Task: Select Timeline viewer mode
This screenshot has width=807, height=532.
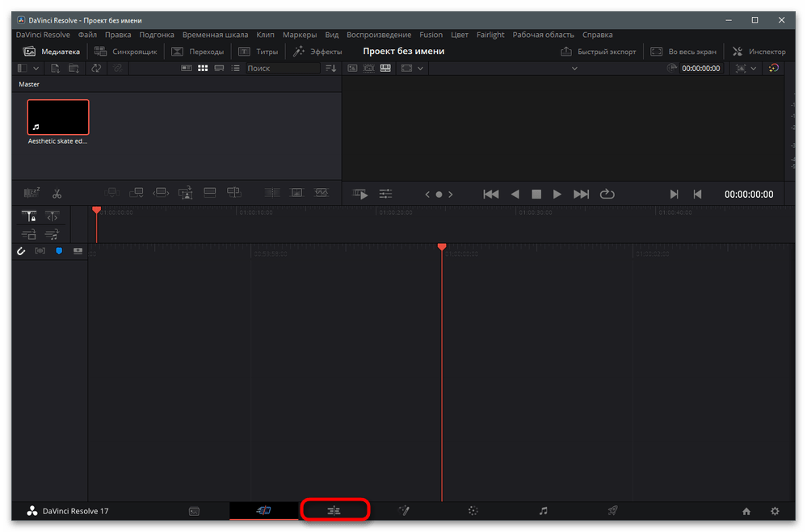Action: pos(385,68)
